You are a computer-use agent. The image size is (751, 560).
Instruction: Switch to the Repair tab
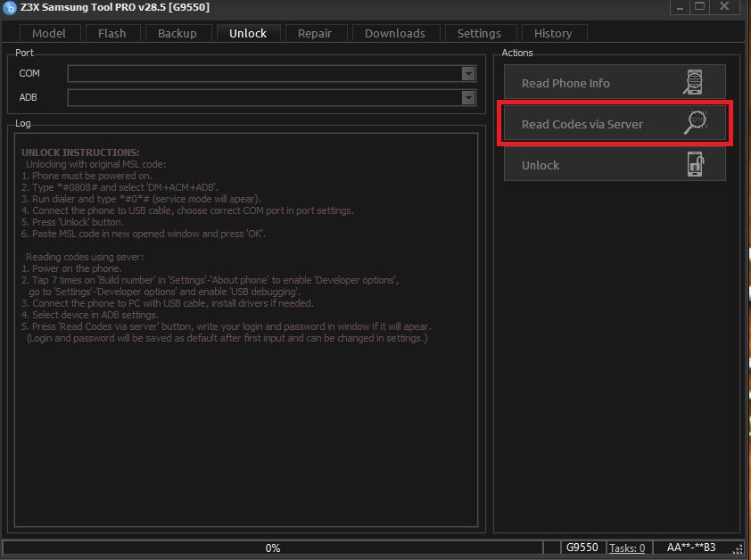[315, 34]
